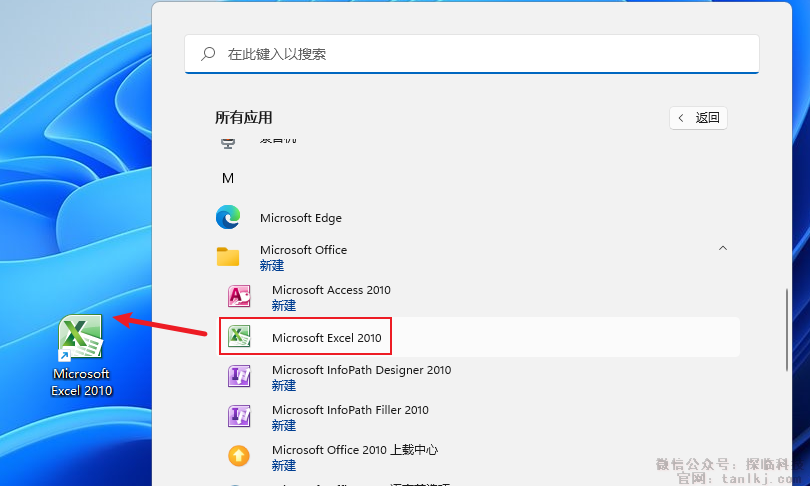
Task: Click Microsoft Office 2010 上载中心 label
Action: [x=355, y=450]
